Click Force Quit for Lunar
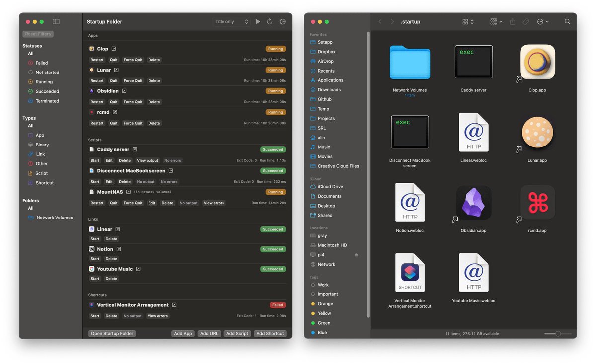Screen dimensions: 596x364 click(133, 81)
